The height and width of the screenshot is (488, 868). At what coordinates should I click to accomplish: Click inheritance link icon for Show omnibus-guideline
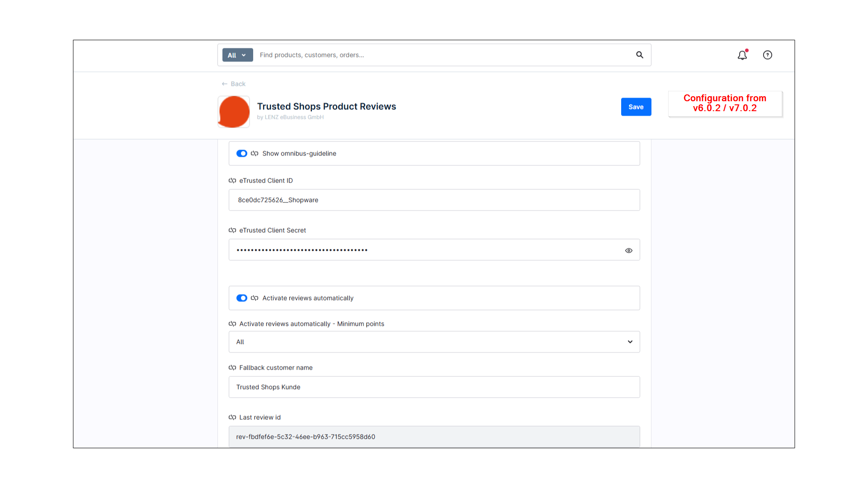click(255, 154)
